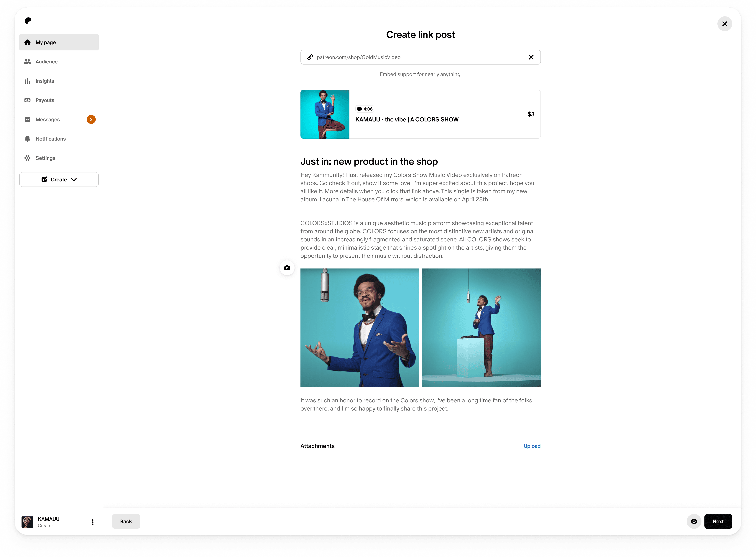Click the Upload attachments link
The width and height of the screenshot is (756, 557).
coord(532,446)
